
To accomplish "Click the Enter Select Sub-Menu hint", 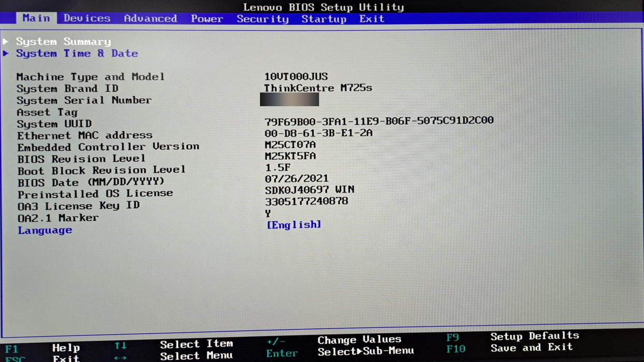I will coord(340,352).
